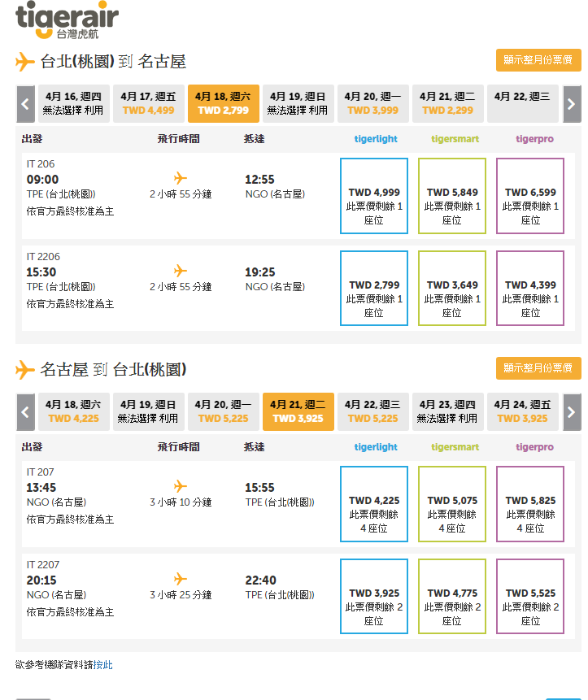588x700 pixels.
Task: Show earlier return dates with left arrow
Action: tap(25, 412)
